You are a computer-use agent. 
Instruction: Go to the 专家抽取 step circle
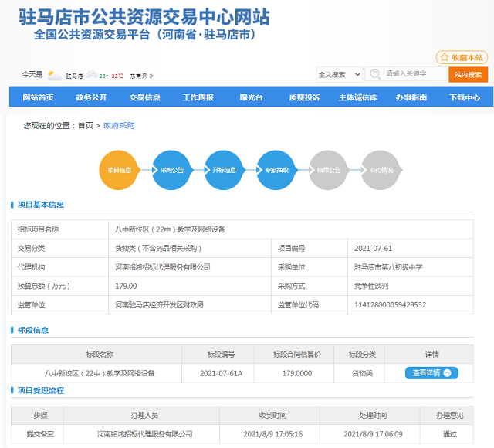click(276, 170)
